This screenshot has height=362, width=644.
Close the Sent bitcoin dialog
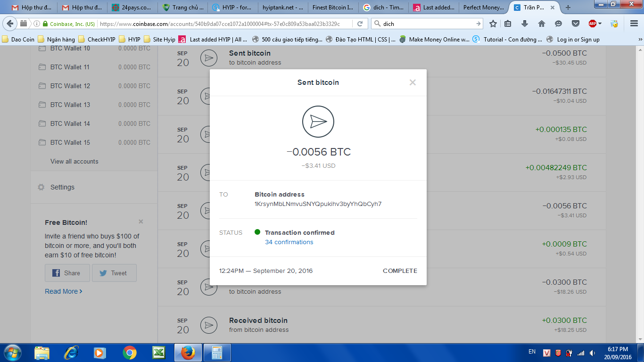pyautogui.click(x=413, y=82)
